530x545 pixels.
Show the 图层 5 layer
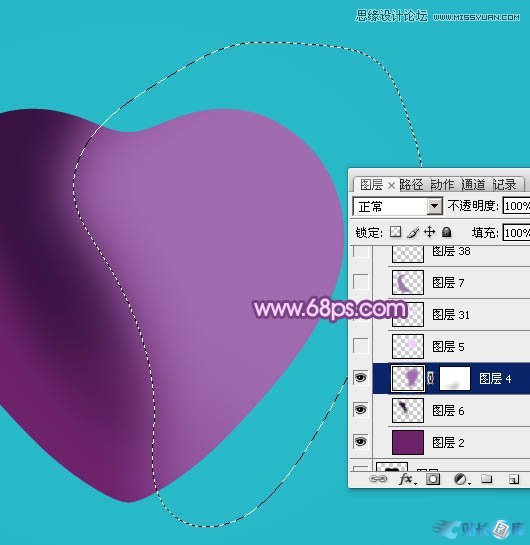360,346
